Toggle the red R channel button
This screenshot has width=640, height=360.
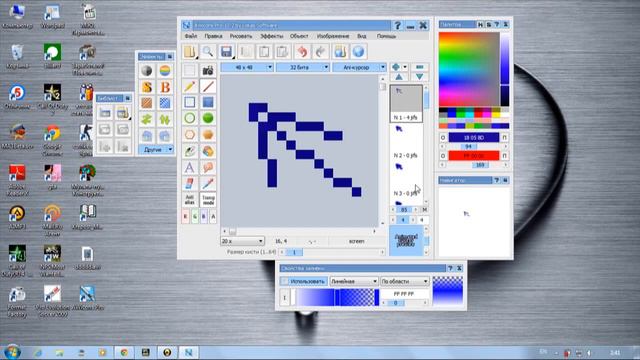tap(185, 217)
